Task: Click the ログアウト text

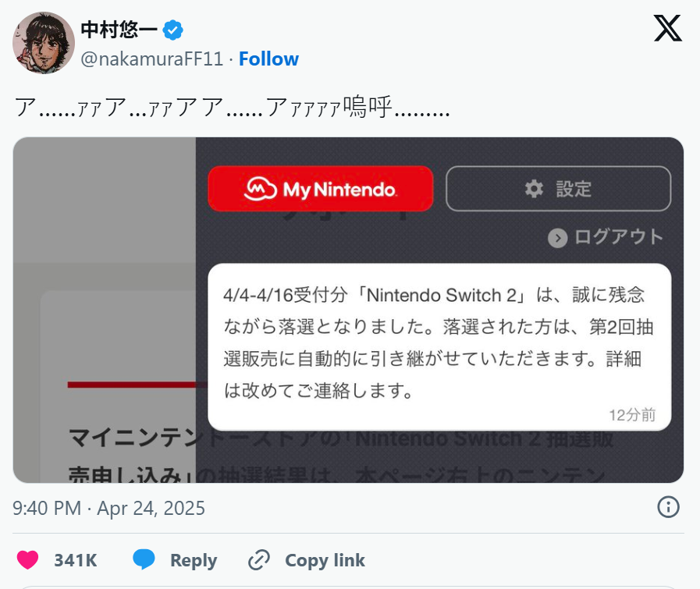Action: pyautogui.click(x=618, y=237)
